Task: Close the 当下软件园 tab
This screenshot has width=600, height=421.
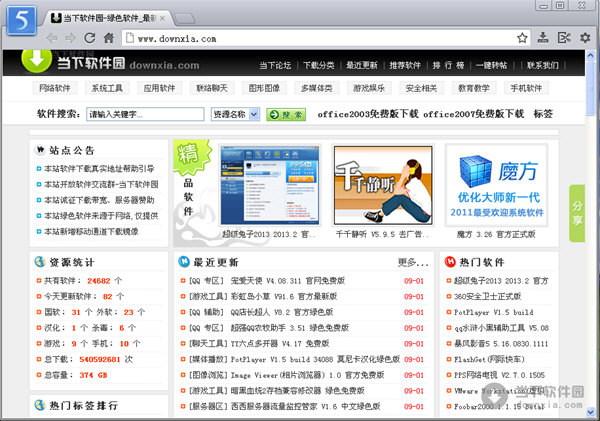Action: [162, 18]
